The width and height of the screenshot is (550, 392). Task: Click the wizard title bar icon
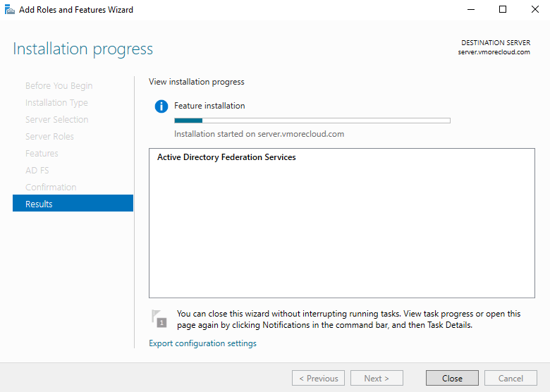click(x=9, y=9)
